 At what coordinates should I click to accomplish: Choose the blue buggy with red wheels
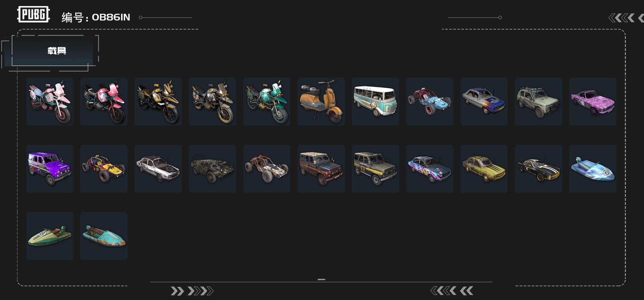pos(430,101)
